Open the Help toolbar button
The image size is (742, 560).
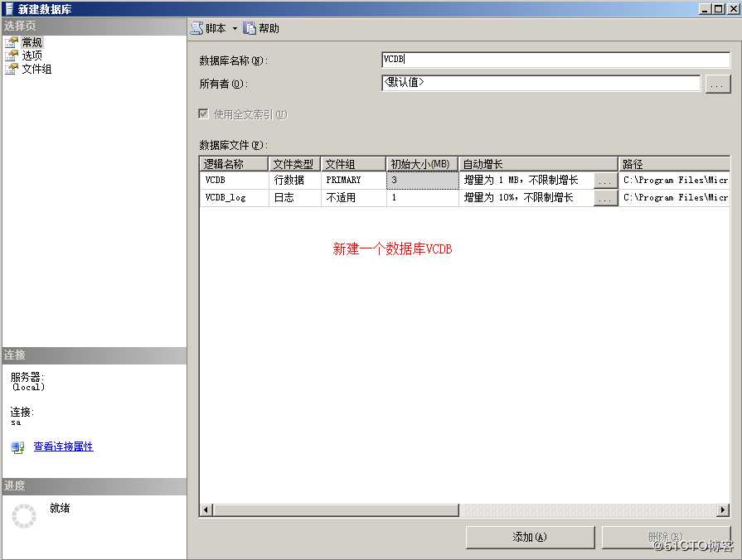click(x=261, y=28)
